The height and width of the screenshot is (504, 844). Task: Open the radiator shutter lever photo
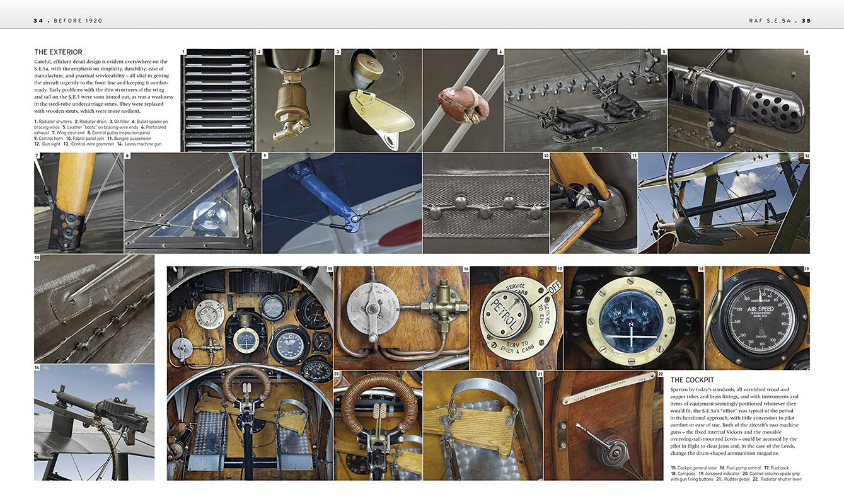click(604, 426)
